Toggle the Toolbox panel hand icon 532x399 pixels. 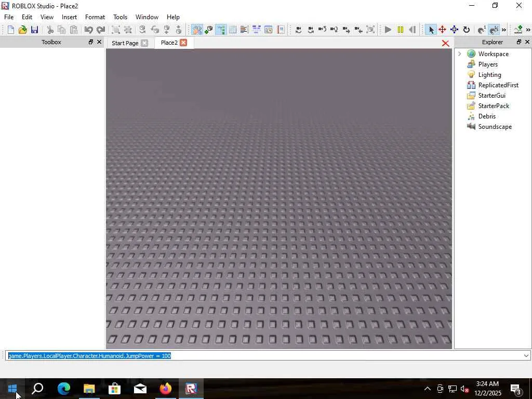pos(196,30)
